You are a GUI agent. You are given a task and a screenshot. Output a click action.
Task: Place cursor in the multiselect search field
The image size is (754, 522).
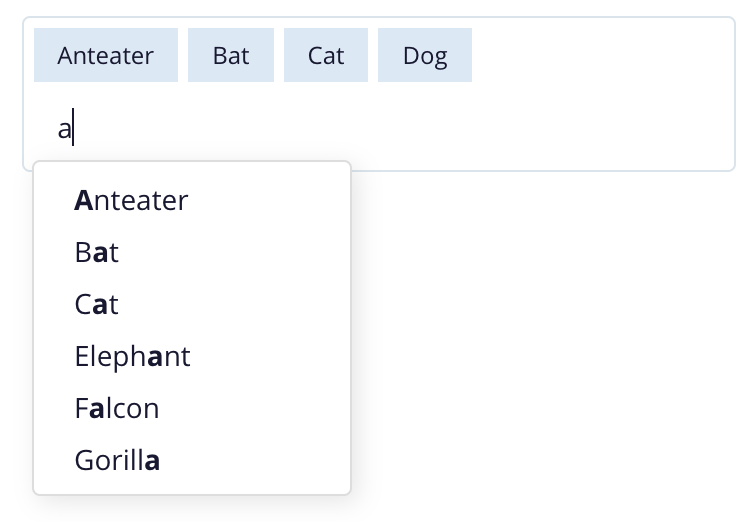coord(300,130)
